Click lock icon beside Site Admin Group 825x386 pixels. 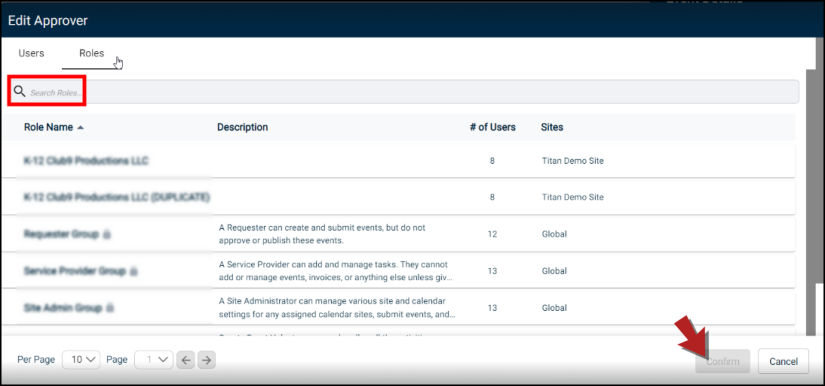point(110,308)
